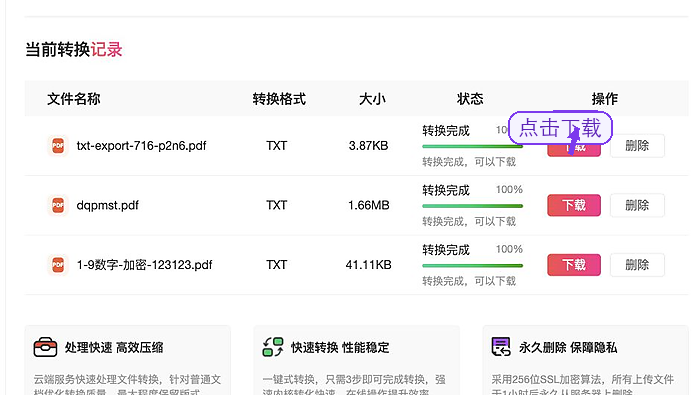Click the progress bar of txt-export-716-p2n6.pdf
The image size is (700, 395).
pyautogui.click(x=472, y=146)
